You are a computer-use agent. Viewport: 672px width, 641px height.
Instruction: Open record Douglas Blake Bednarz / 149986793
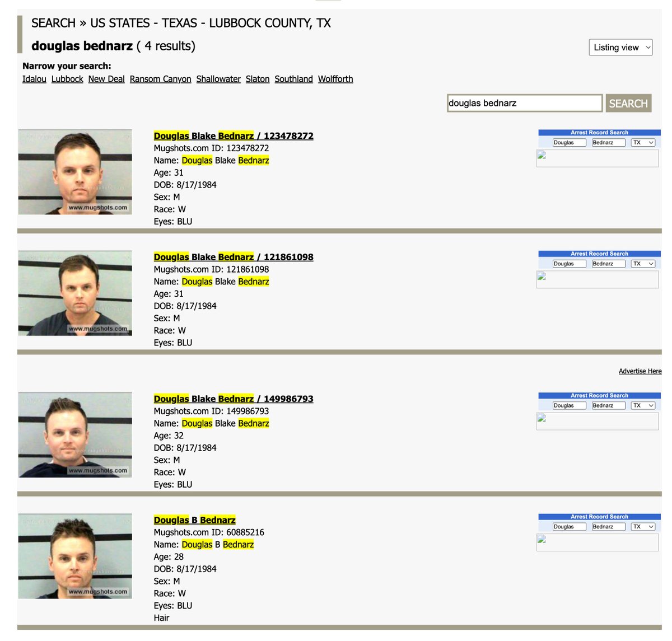(234, 399)
